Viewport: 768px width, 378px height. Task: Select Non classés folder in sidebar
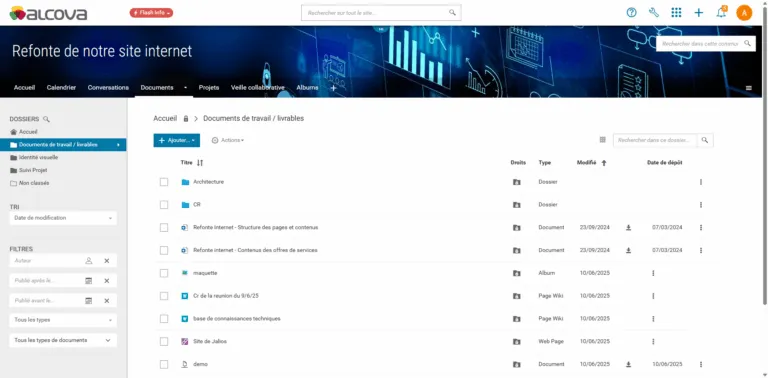34,183
